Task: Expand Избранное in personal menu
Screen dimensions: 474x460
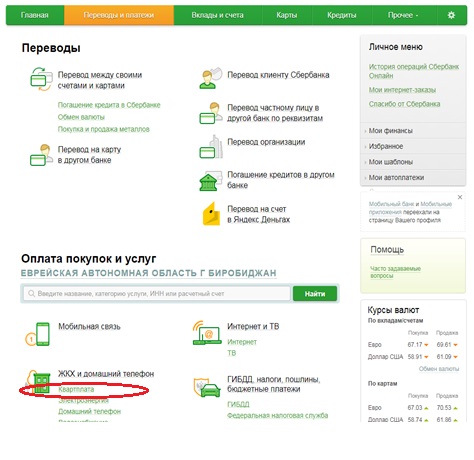Action: (413, 146)
